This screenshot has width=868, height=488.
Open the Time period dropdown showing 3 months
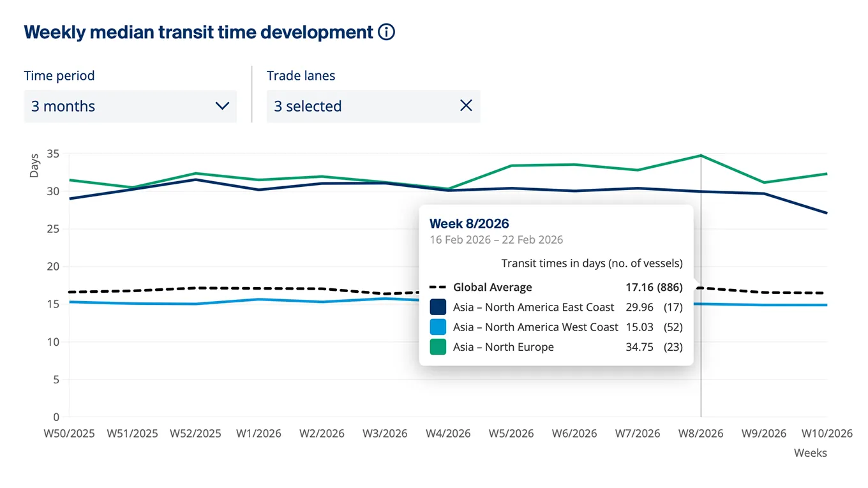click(130, 106)
